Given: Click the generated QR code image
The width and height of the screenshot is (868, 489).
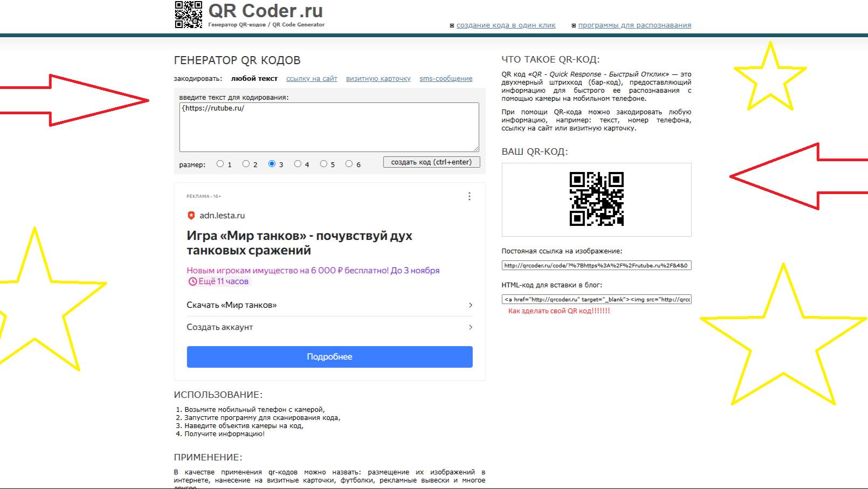Looking at the screenshot, I should [x=597, y=199].
